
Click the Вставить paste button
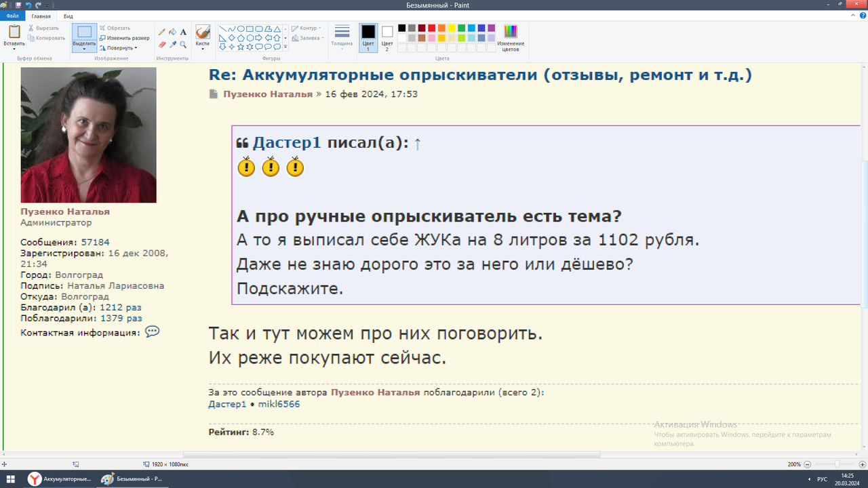tap(13, 32)
